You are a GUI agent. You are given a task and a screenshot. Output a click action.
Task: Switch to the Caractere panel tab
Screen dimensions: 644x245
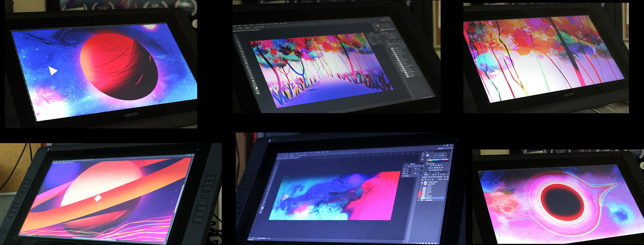(406, 164)
